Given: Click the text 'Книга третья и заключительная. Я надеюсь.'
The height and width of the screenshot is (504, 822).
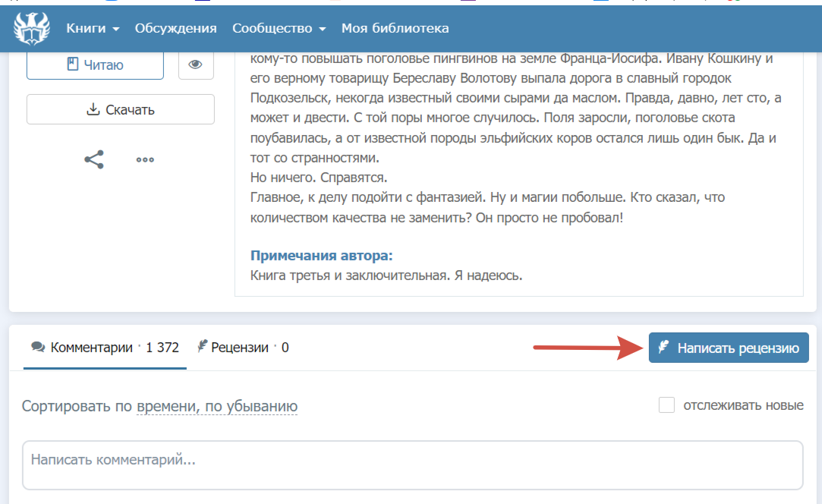Looking at the screenshot, I should click(x=386, y=276).
